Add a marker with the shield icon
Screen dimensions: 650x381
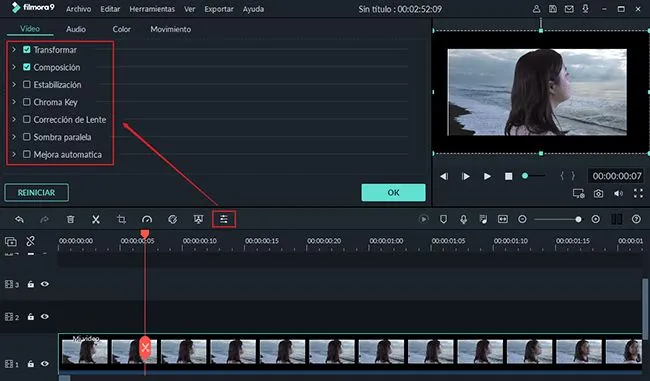tap(444, 219)
